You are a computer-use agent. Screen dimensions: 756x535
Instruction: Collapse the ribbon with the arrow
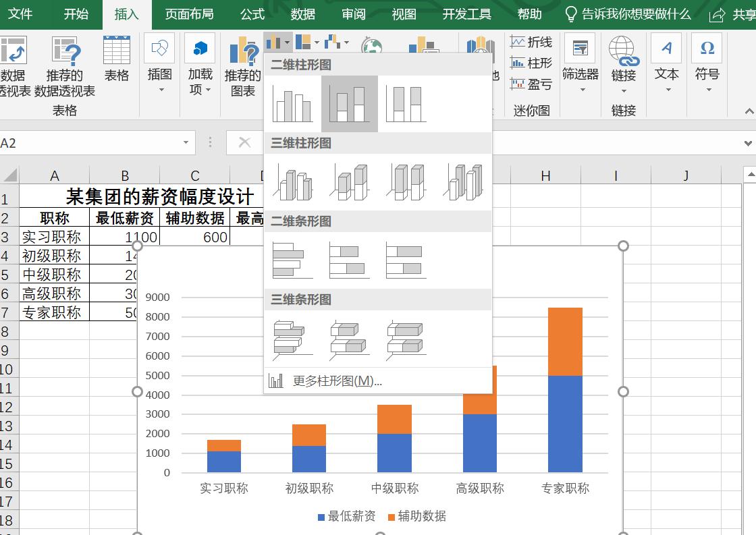coord(749,111)
